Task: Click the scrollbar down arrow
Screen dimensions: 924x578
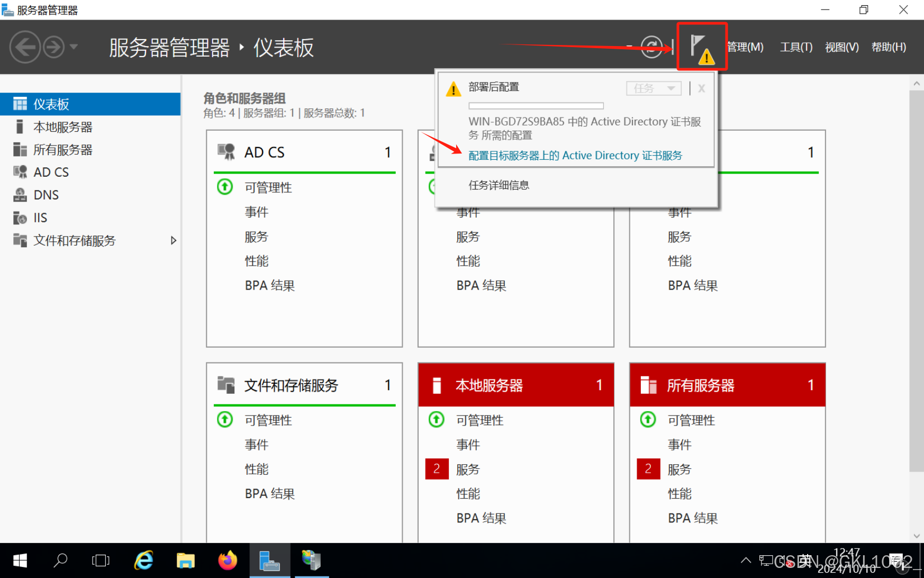Action: pyautogui.click(x=917, y=536)
